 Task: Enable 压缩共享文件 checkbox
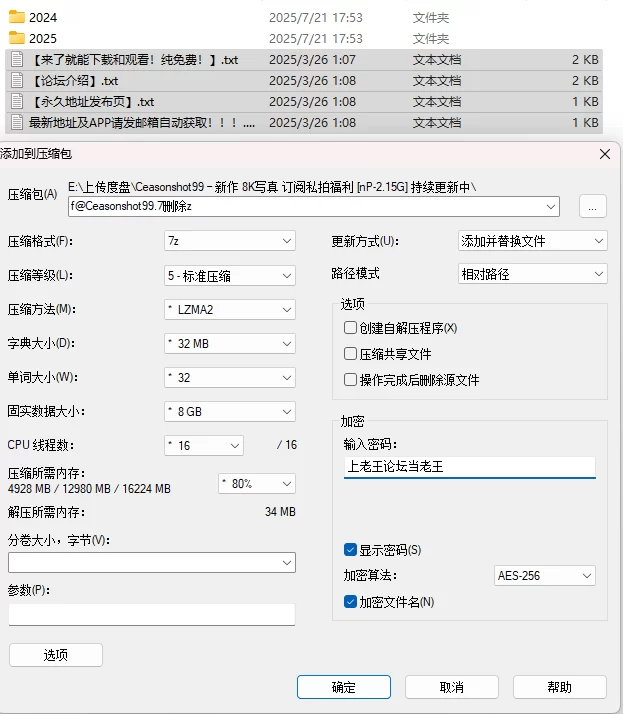coord(350,353)
